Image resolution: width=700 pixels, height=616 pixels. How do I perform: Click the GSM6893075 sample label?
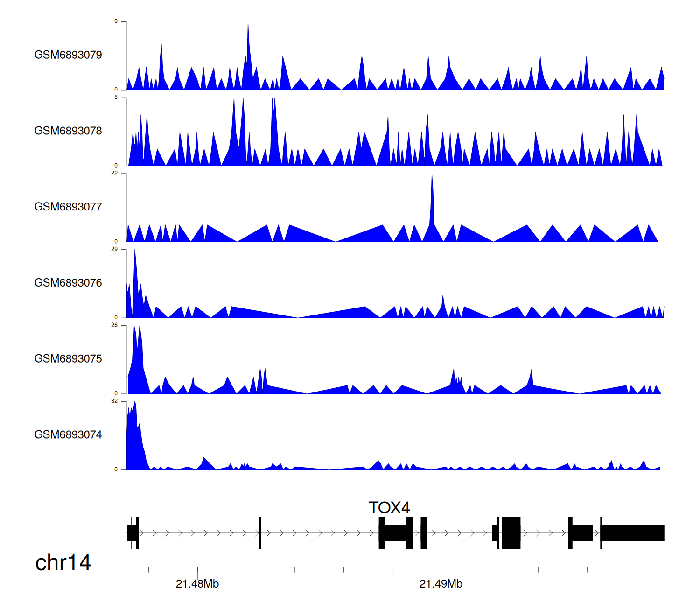pyautogui.click(x=68, y=359)
